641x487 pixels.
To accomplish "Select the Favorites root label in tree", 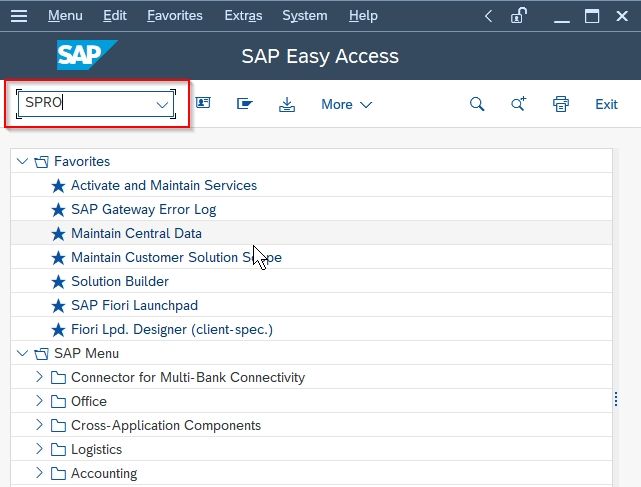I will point(82,161).
